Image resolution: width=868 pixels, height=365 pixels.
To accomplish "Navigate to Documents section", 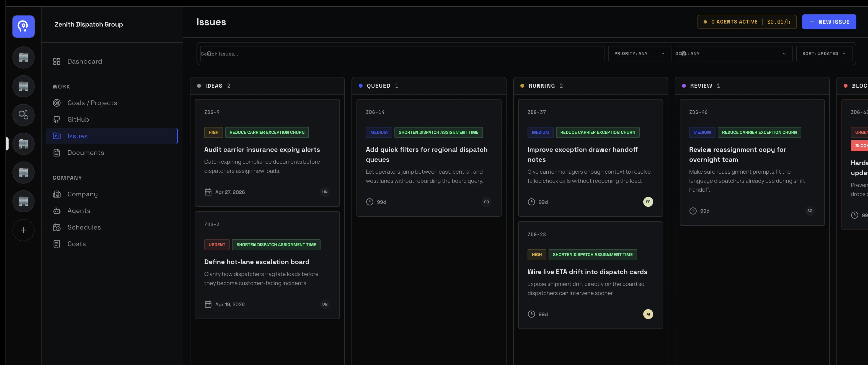I will 112,153.
